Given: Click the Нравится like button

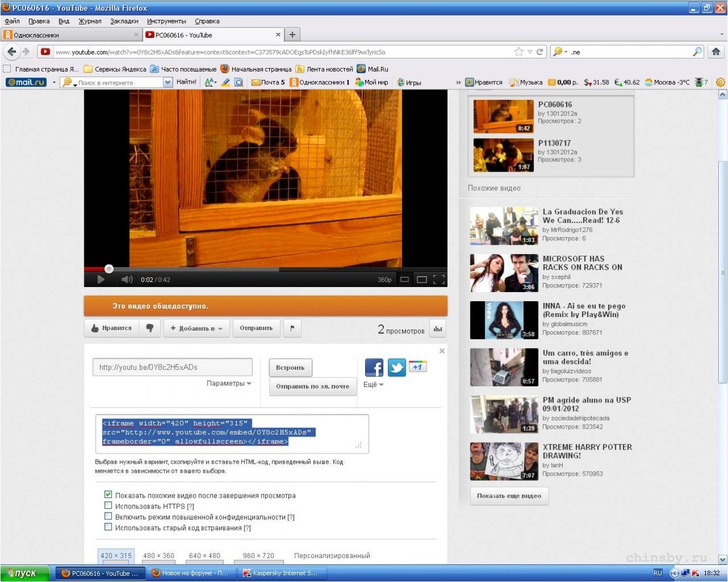Looking at the screenshot, I should pyautogui.click(x=111, y=328).
